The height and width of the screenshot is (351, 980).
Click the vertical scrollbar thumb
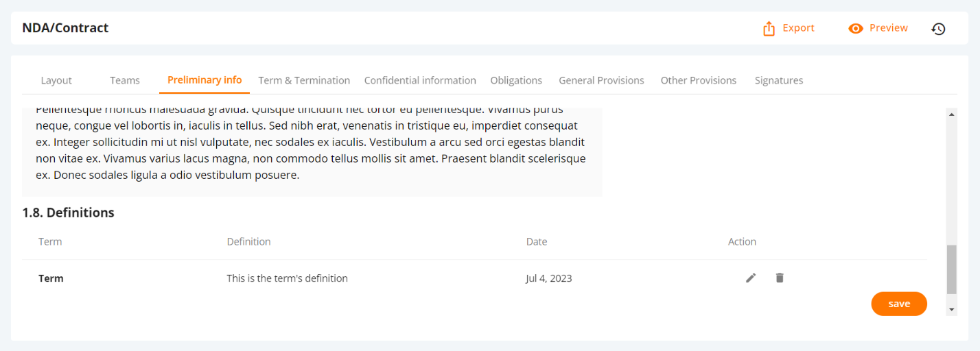[x=951, y=269]
